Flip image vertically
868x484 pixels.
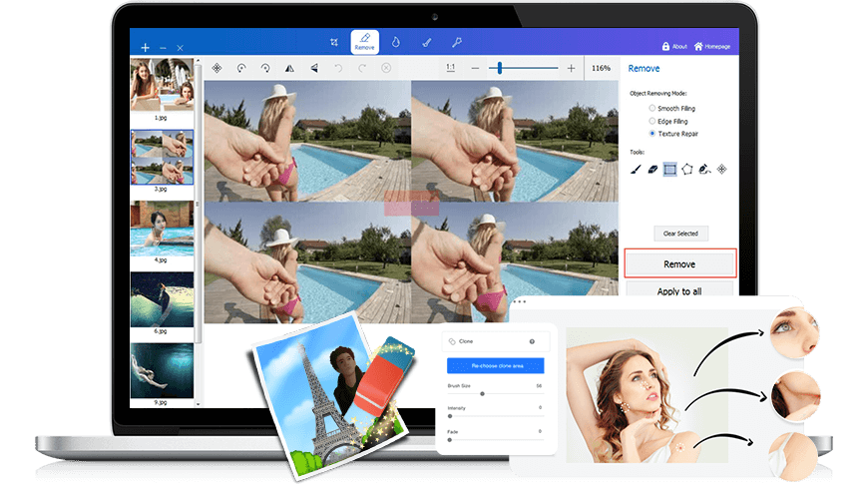314,68
